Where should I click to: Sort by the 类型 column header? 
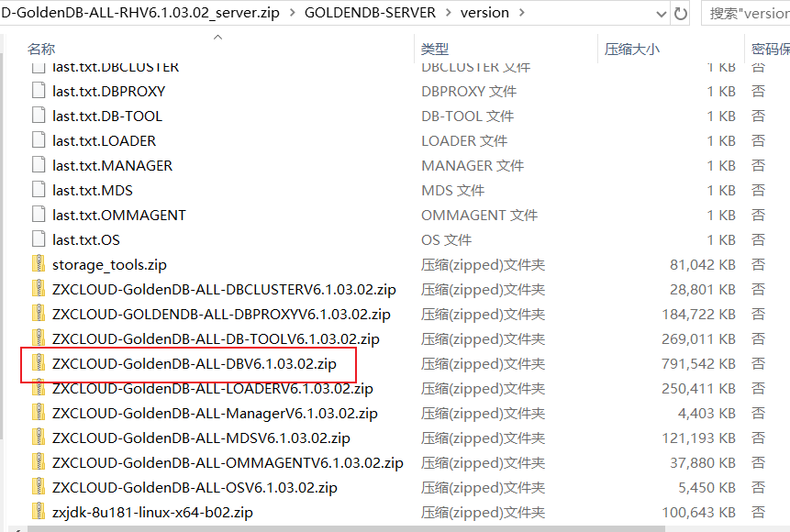pyautogui.click(x=435, y=49)
